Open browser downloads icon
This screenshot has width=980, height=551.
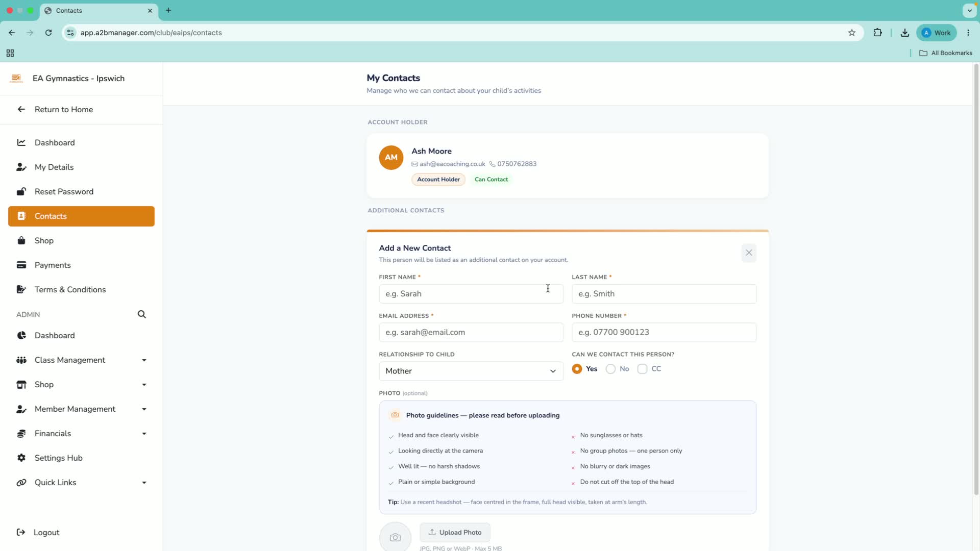(905, 33)
